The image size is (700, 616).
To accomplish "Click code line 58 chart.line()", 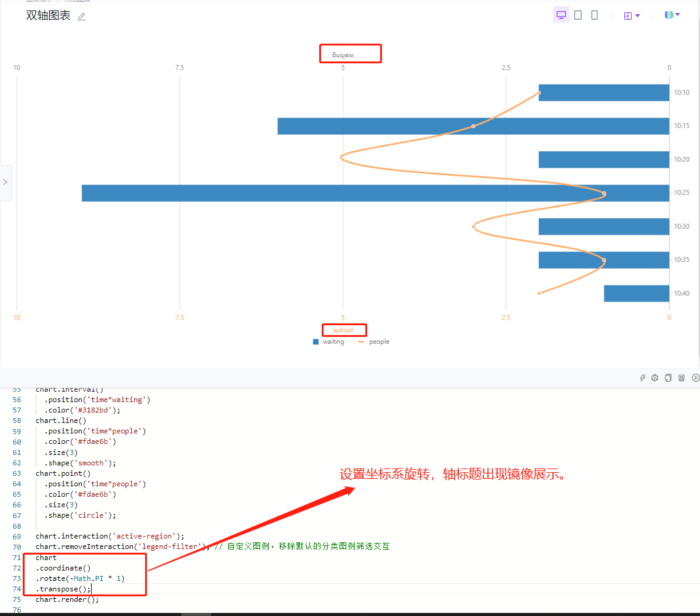I will [61, 421].
